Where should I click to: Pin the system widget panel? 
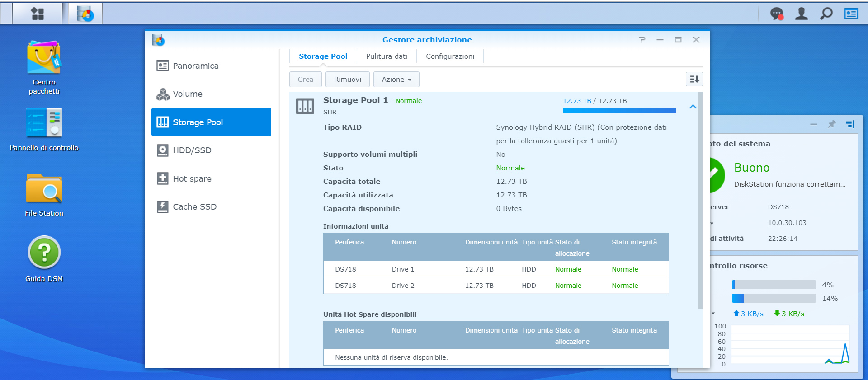point(832,124)
